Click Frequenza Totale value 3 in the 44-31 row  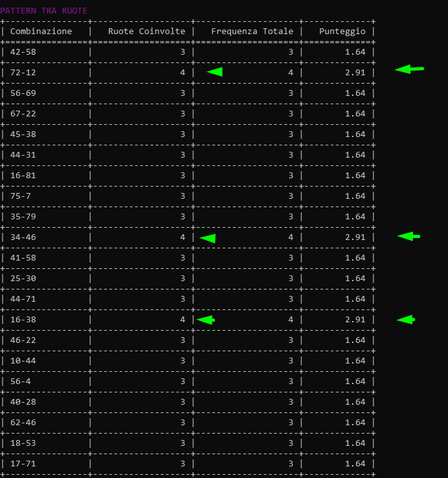291,155
